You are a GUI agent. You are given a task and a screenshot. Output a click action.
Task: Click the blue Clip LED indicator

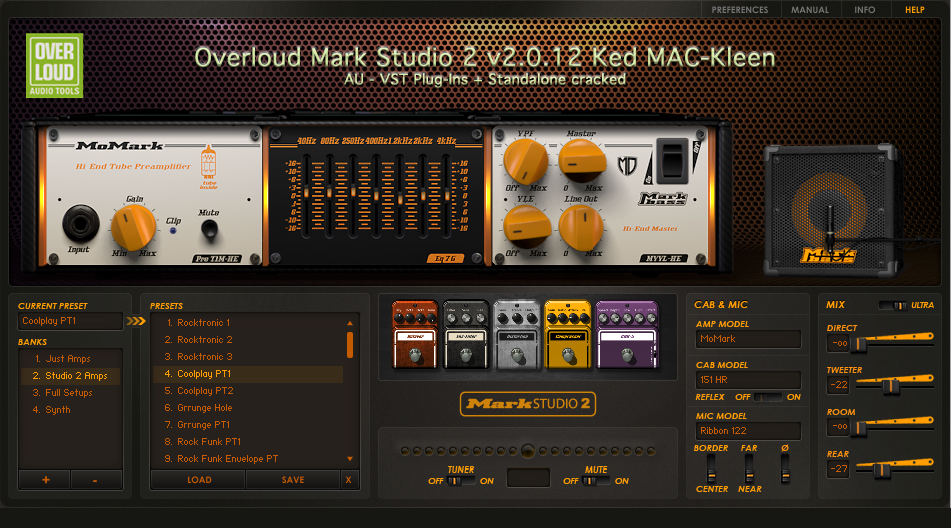(x=173, y=231)
